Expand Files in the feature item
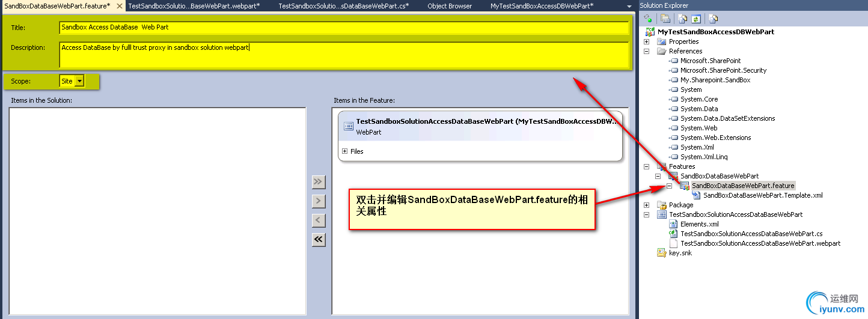 point(345,151)
